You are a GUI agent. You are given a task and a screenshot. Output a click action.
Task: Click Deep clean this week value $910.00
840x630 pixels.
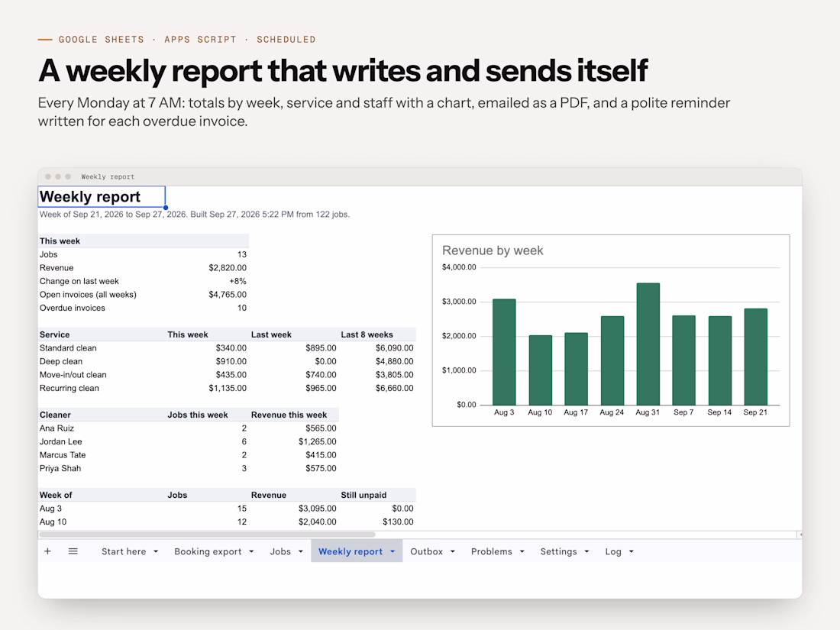click(231, 362)
